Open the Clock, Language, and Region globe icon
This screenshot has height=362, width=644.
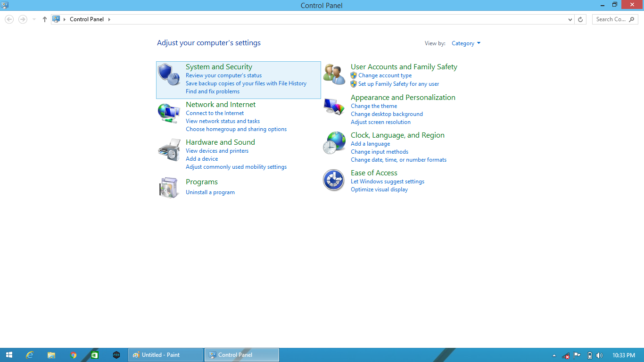click(x=334, y=143)
